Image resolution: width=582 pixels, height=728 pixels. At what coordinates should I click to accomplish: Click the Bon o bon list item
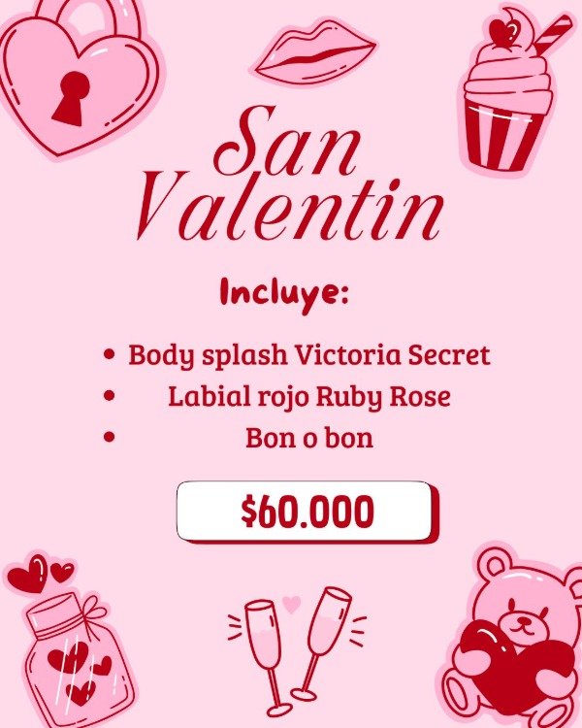pos(309,438)
